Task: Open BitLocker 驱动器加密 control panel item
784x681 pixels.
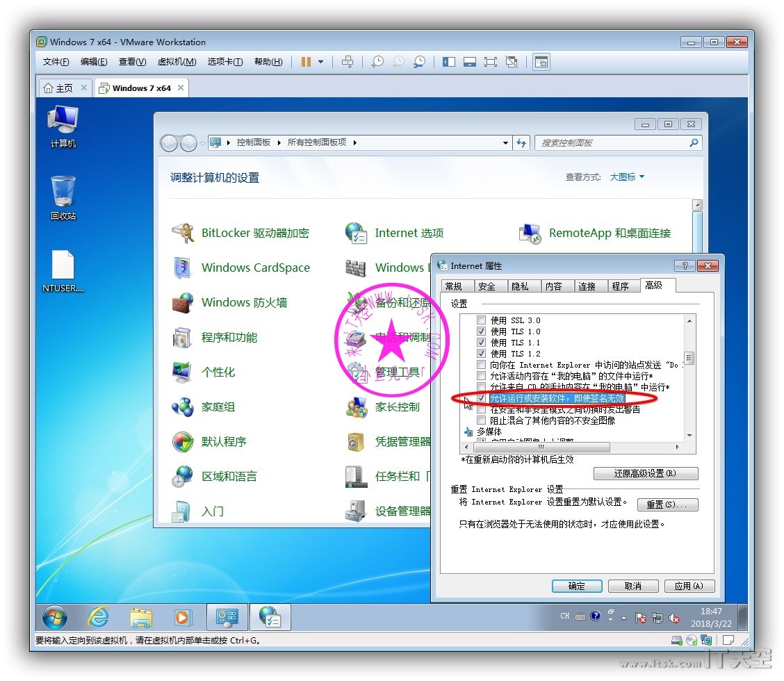Action: (254, 233)
